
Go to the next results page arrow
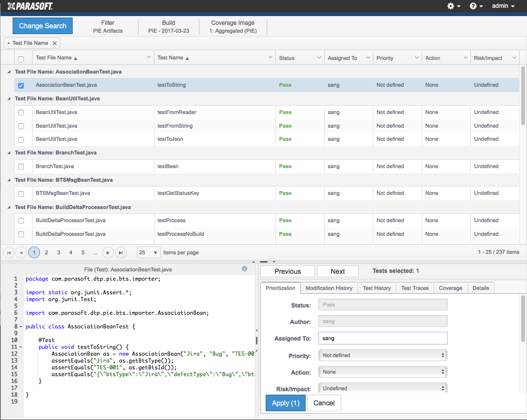[x=108, y=252]
